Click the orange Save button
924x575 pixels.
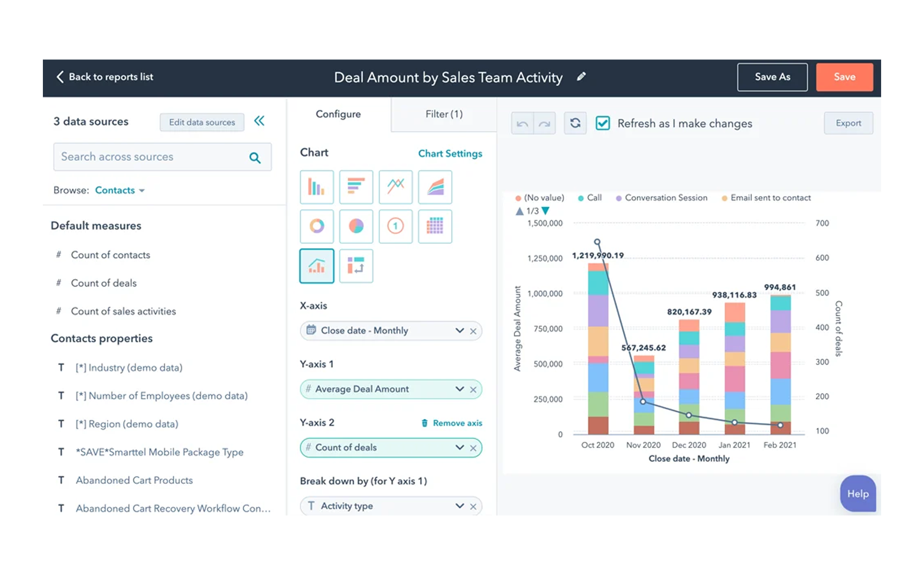click(x=844, y=77)
